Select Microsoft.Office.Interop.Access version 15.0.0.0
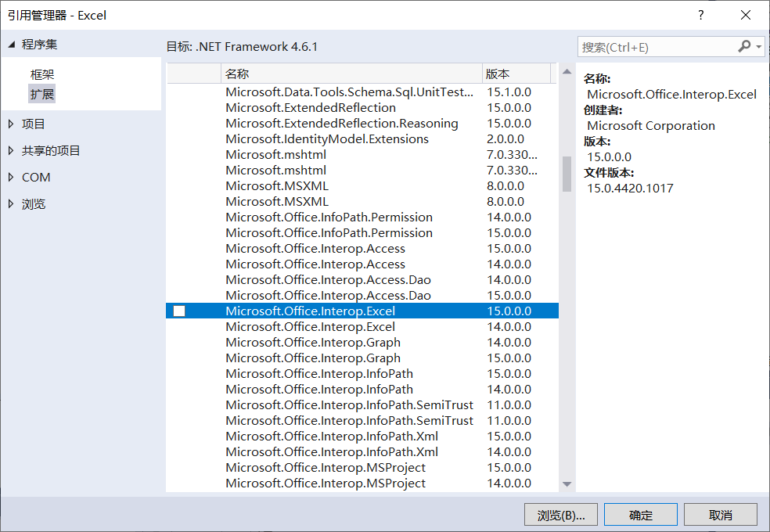 tap(362, 248)
